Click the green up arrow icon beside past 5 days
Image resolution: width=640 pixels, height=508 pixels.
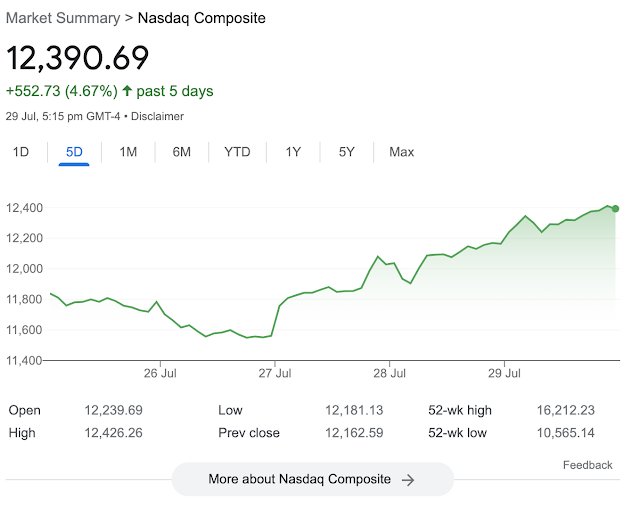(127, 91)
